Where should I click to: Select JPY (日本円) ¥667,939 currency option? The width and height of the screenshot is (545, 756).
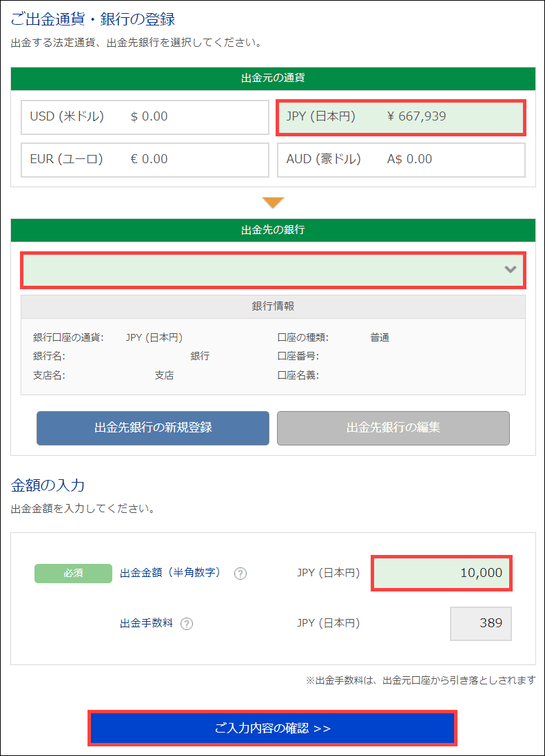(x=401, y=117)
